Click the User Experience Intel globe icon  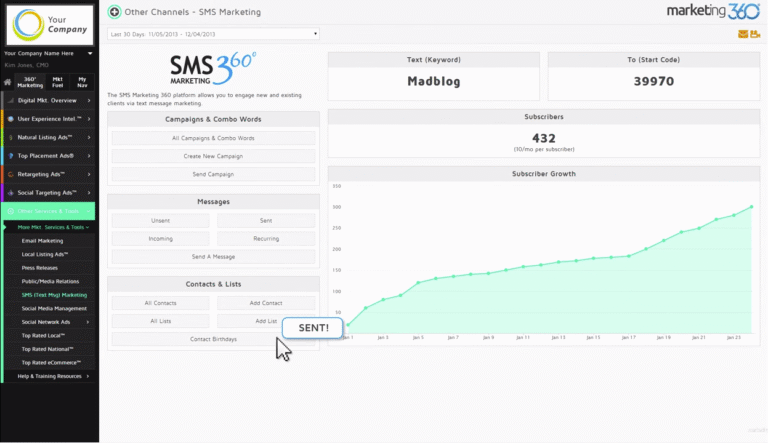tap(10, 119)
